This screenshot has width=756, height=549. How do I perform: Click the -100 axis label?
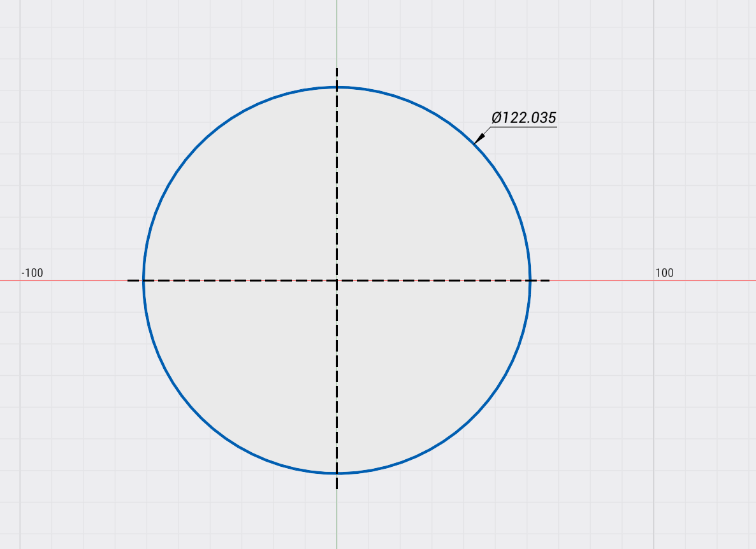tap(32, 273)
